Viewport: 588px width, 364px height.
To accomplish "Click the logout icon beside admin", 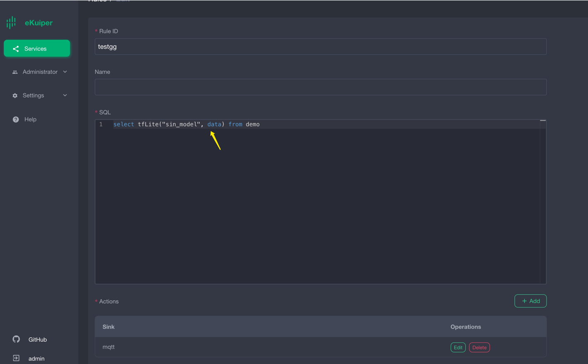I will click(16, 358).
